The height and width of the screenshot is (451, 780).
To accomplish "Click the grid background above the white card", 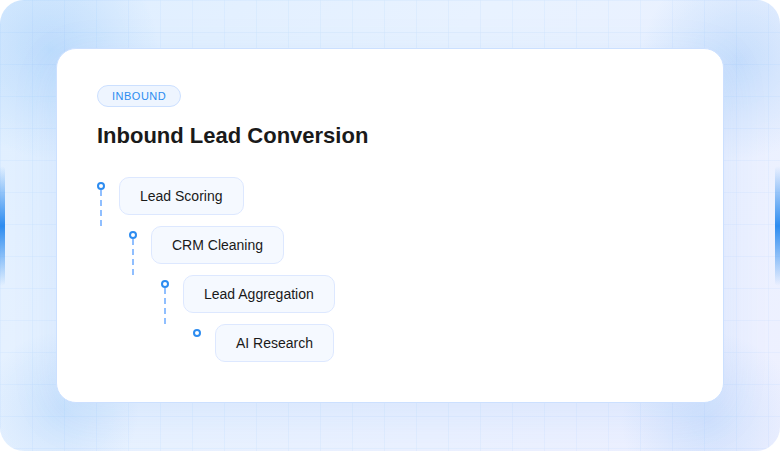I will [390, 24].
